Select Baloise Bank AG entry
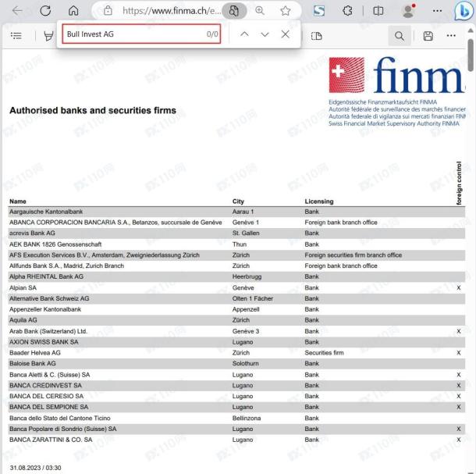This screenshot has height=474, width=476. 33,363
